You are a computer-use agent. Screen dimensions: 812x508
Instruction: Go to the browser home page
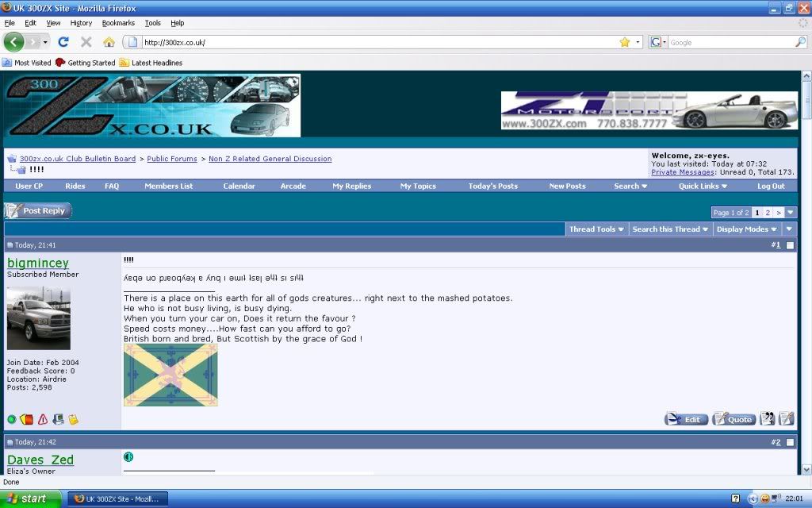(x=109, y=42)
